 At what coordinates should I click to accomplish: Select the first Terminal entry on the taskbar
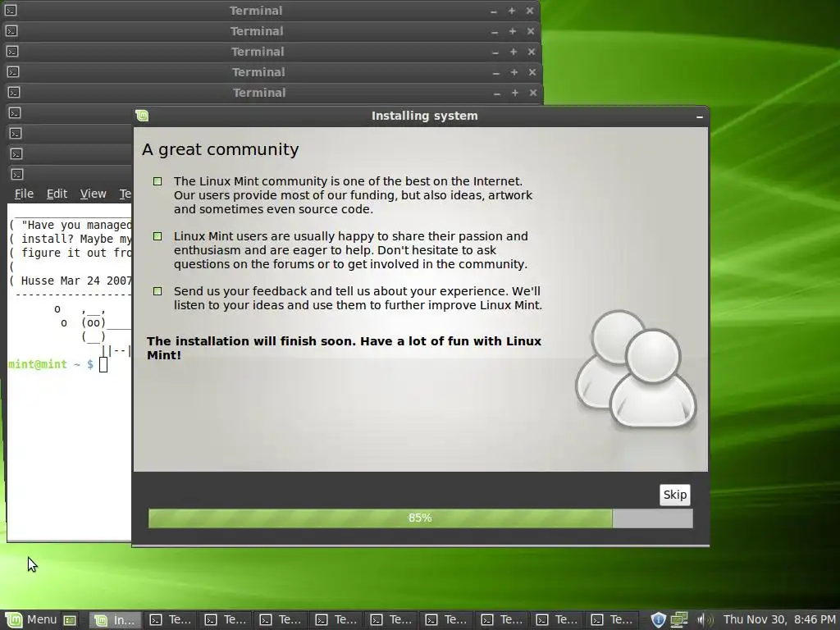point(171,620)
